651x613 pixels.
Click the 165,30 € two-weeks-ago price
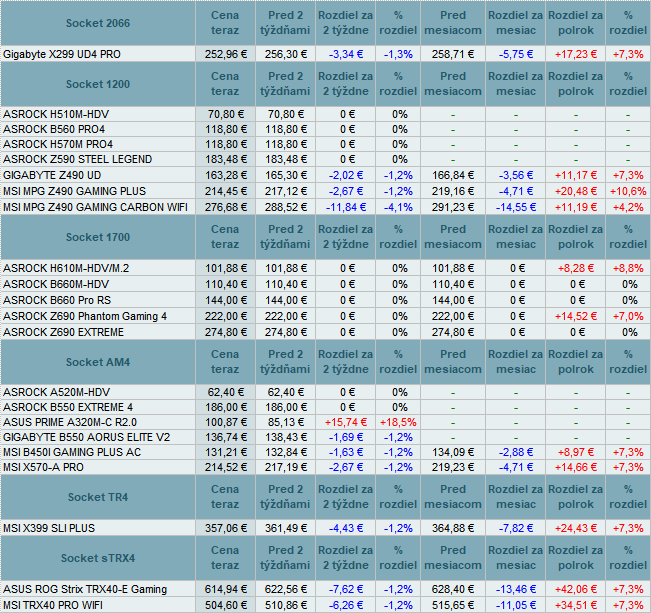[286, 175]
